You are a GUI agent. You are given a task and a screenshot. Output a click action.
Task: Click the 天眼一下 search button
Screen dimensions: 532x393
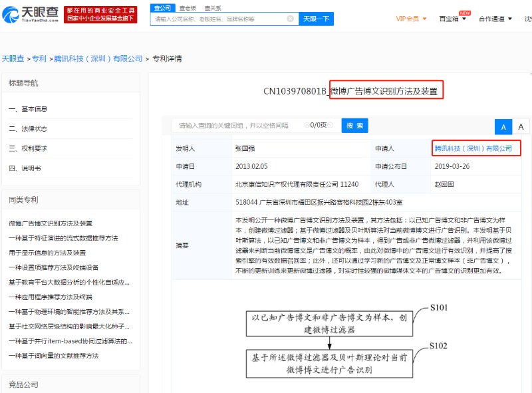tap(316, 19)
